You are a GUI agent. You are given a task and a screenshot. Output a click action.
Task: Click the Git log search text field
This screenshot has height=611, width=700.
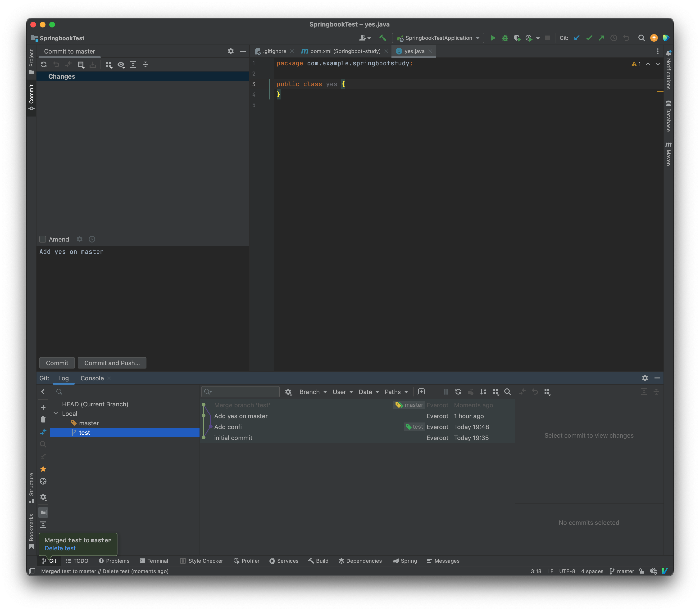(x=241, y=392)
